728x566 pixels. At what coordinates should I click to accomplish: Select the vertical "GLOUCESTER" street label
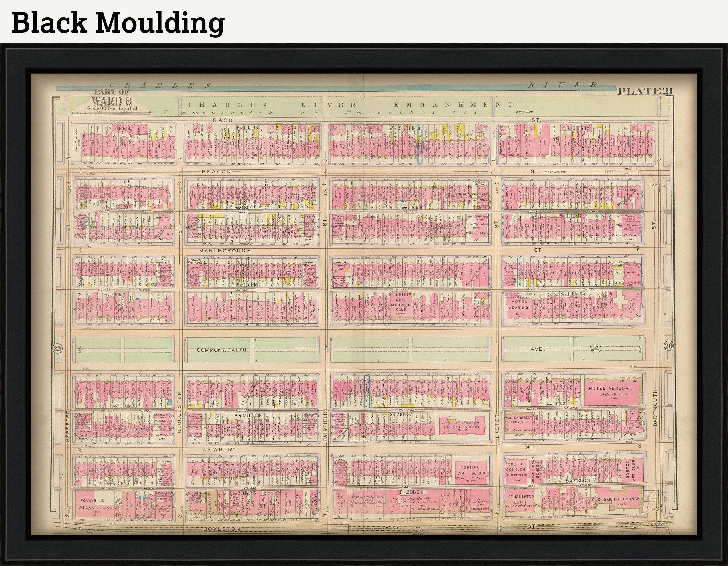(x=179, y=412)
